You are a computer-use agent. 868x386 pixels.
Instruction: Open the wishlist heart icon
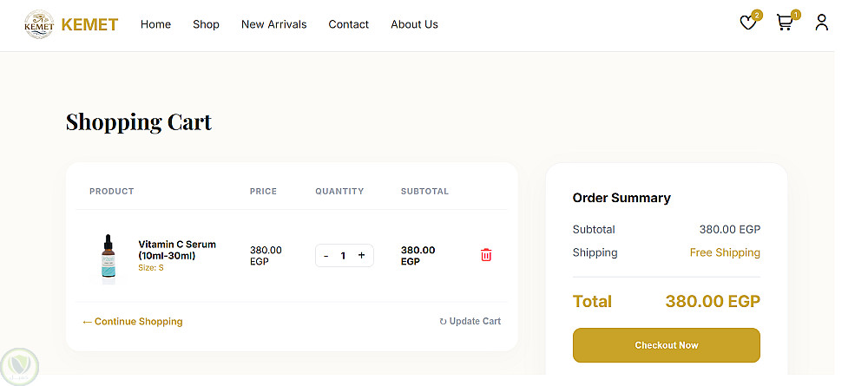[x=748, y=23]
